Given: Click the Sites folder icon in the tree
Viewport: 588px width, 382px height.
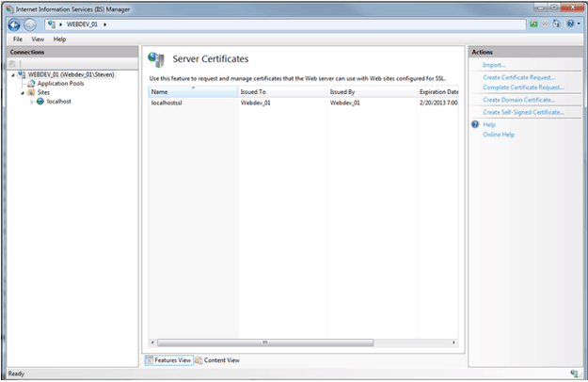Looking at the screenshot, I should point(31,92).
